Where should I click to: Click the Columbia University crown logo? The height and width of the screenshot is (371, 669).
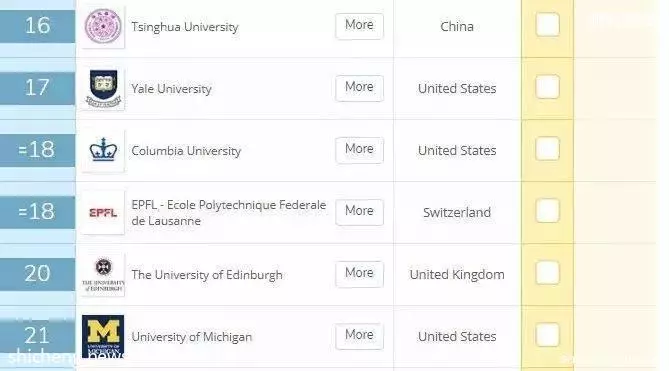point(103,151)
